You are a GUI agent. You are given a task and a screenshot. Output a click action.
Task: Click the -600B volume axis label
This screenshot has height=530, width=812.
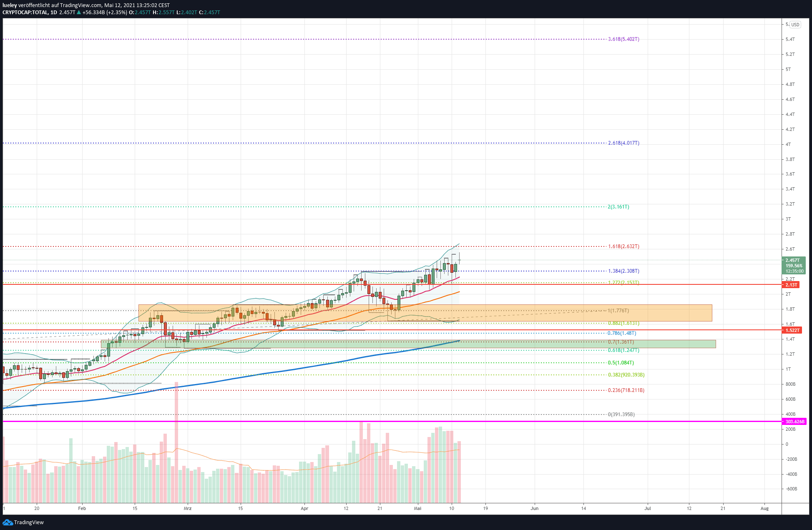coord(791,489)
